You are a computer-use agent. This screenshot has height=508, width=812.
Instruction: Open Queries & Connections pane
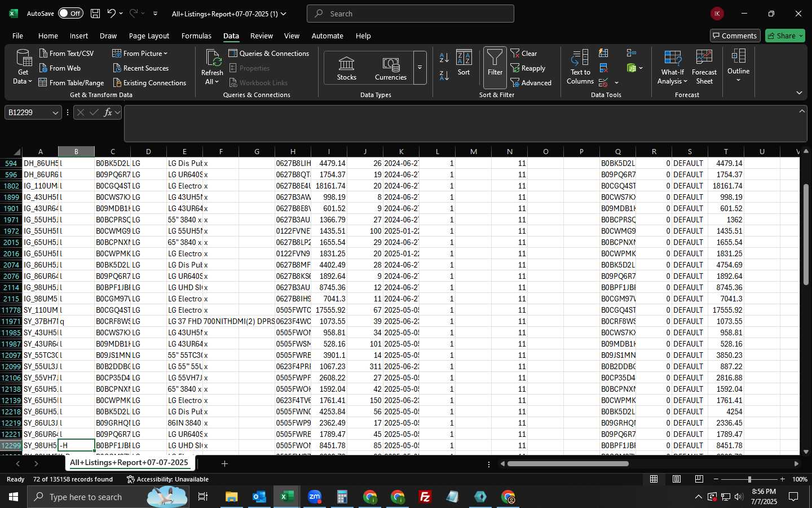pyautogui.click(x=268, y=53)
